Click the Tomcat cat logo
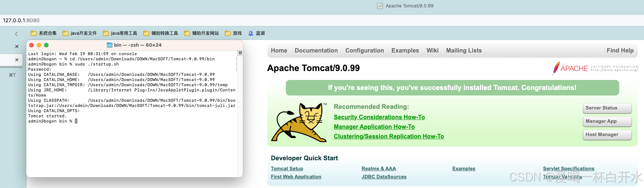 (299, 122)
